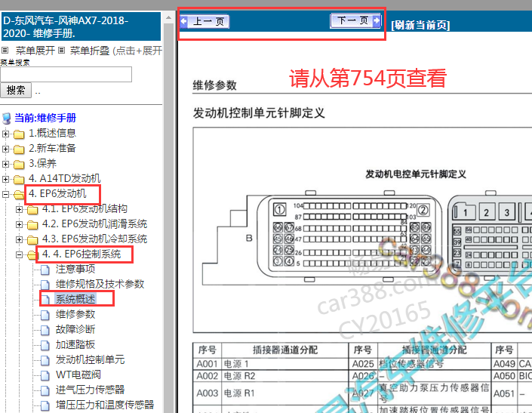Click 菜单折叠 collapse menu icon

point(61,51)
